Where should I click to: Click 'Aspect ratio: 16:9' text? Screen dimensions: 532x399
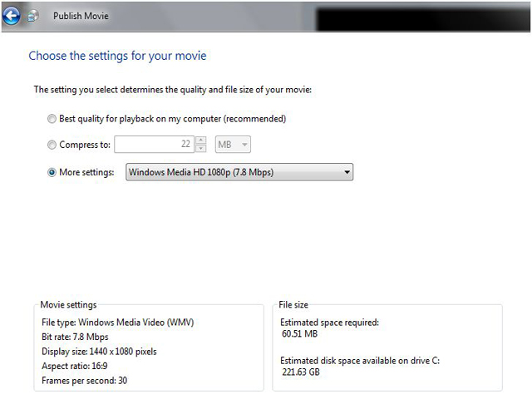coord(75,366)
